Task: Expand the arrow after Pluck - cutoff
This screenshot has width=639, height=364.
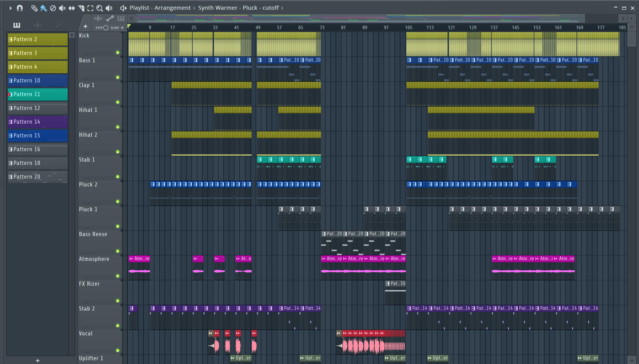Action: [282, 8]
